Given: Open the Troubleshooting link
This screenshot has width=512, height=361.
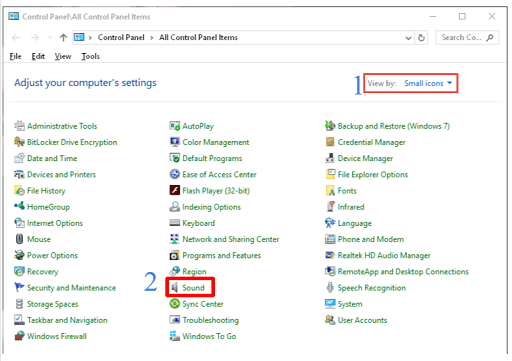Looking at the screenshot, I should (x=210, y=320).
